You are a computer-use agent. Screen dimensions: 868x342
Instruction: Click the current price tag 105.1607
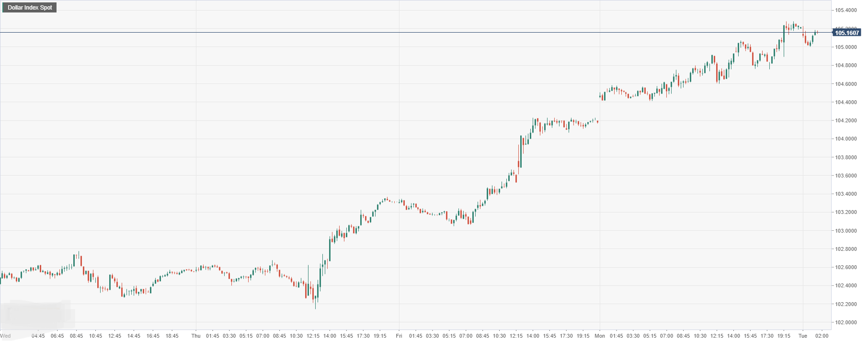(x=846, y=33)
